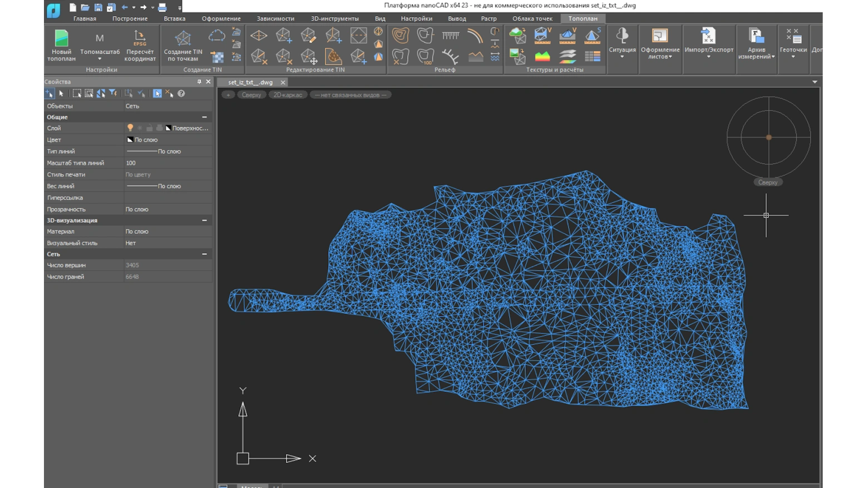This screenshot has width=868, height=488.
Task: Click the Save icon in quick access
Action: coord(98,7)
